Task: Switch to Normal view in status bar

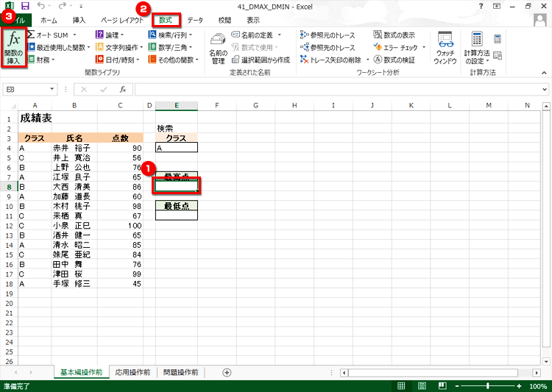Action: tap(401, 385)
